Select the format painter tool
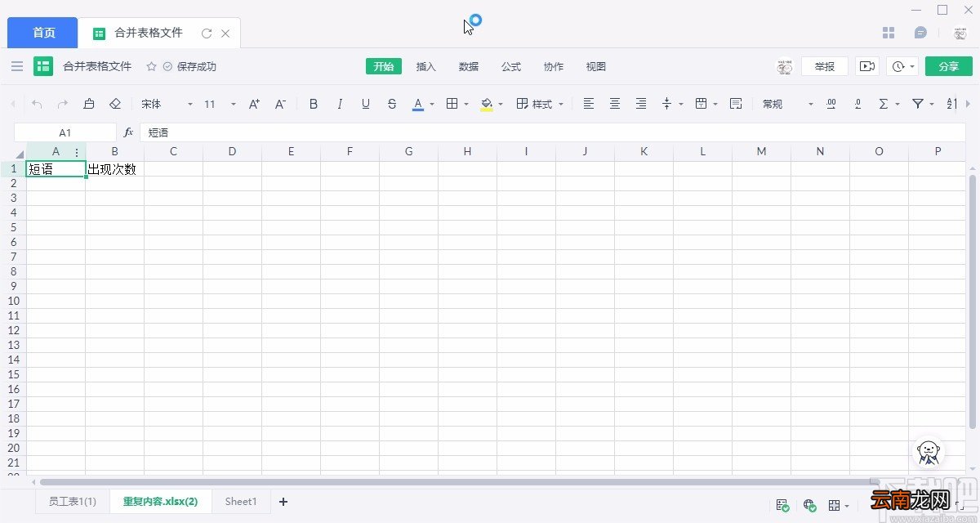The width and height of the screenshot is (980, 523). (x=89, y=104)
